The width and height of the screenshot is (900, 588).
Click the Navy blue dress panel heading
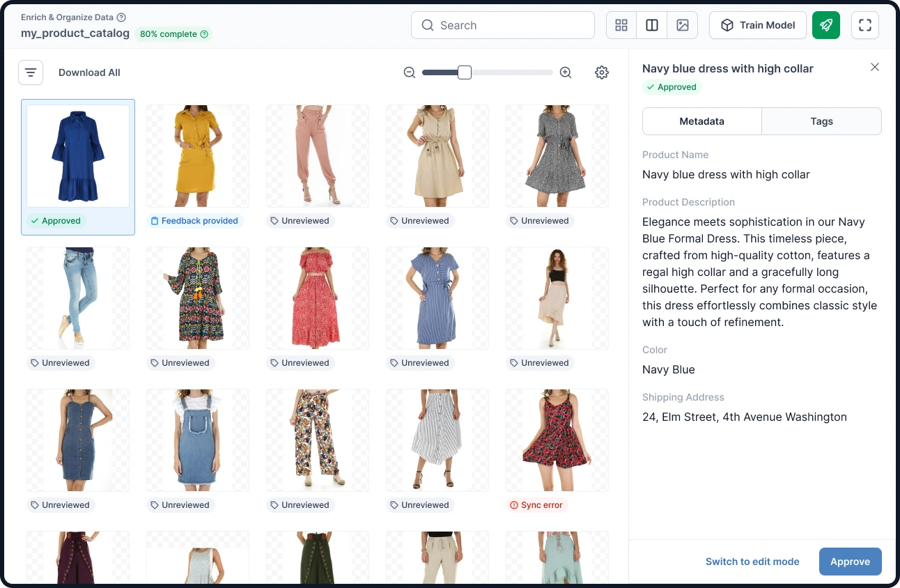728,68
